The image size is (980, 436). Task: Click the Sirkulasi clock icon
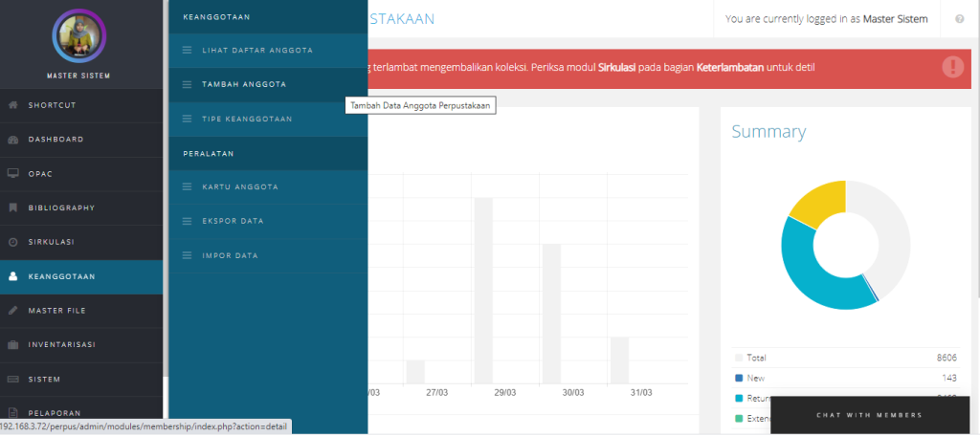(13, 242)
